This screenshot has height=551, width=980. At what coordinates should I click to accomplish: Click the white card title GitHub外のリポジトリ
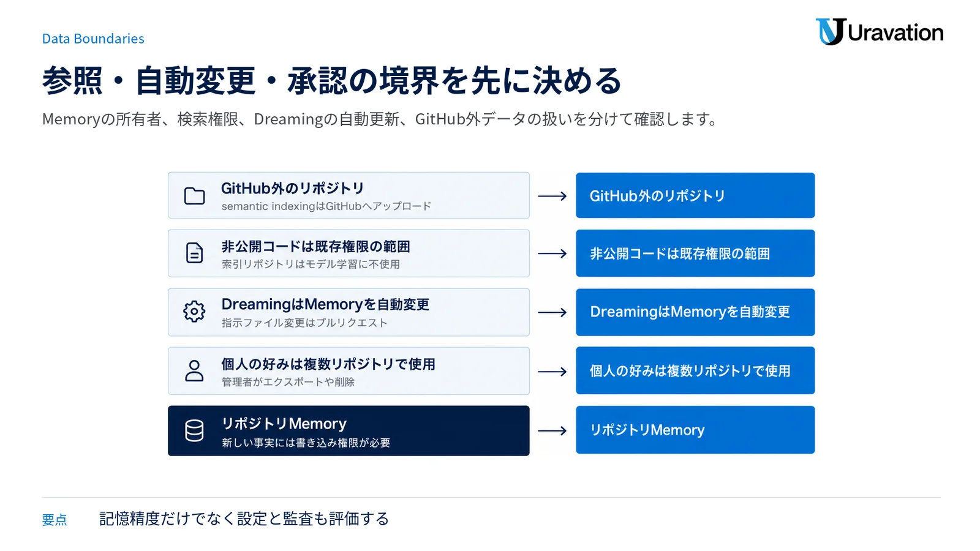(x=293, y=188)
